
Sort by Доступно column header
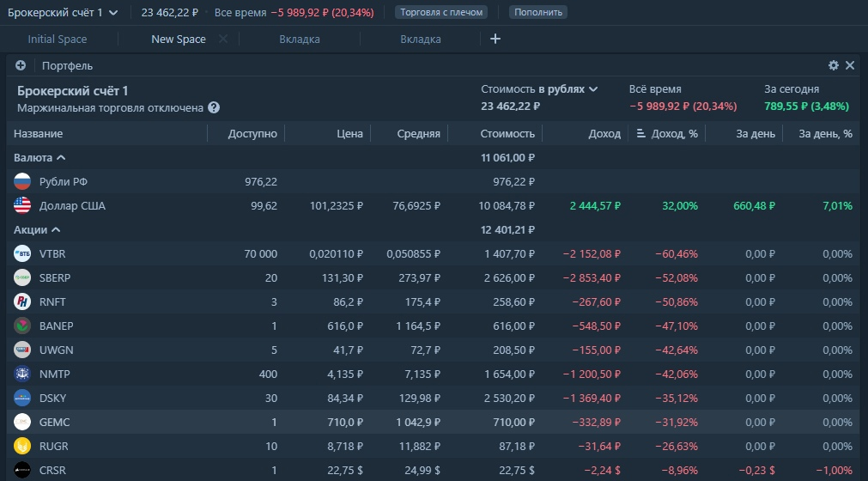(252, 133)
